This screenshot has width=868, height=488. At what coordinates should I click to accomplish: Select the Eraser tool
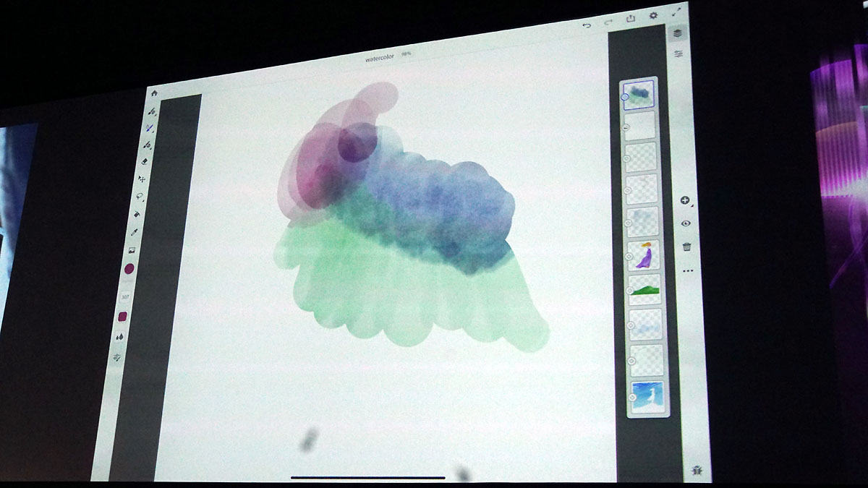[x=145, y=161]
